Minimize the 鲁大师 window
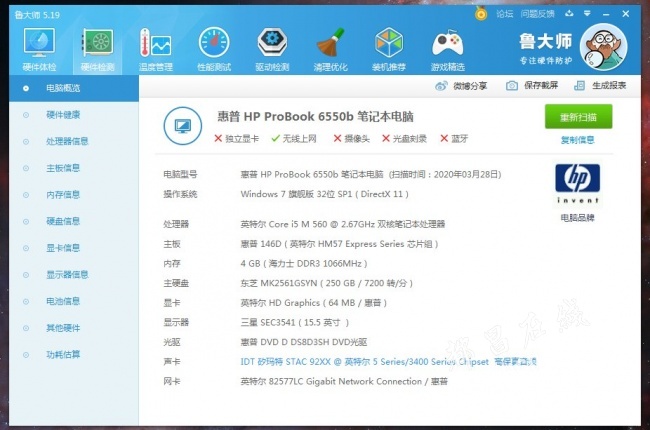Image resolution: width=650 pixels, height=430 pixels. [606, 14]
